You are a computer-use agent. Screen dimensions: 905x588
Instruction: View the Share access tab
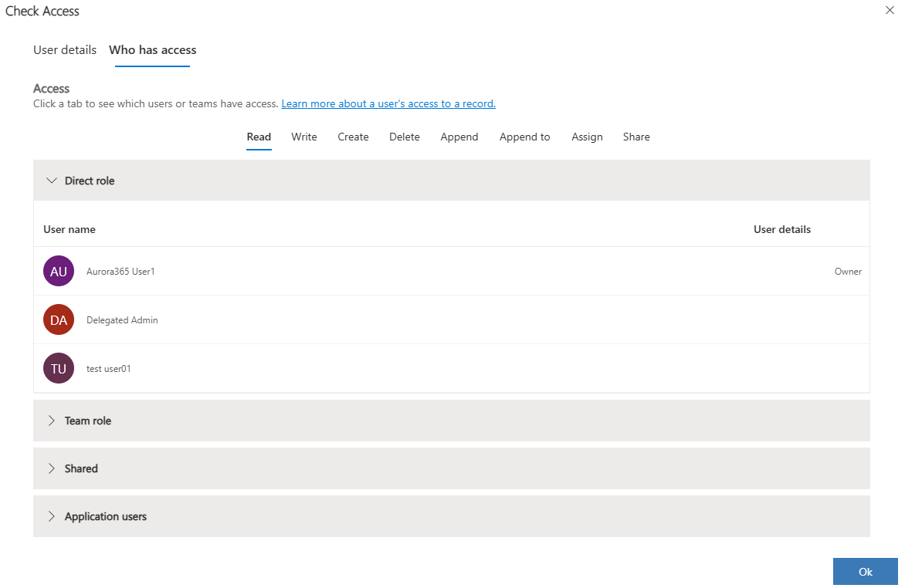tap(636, 137)
